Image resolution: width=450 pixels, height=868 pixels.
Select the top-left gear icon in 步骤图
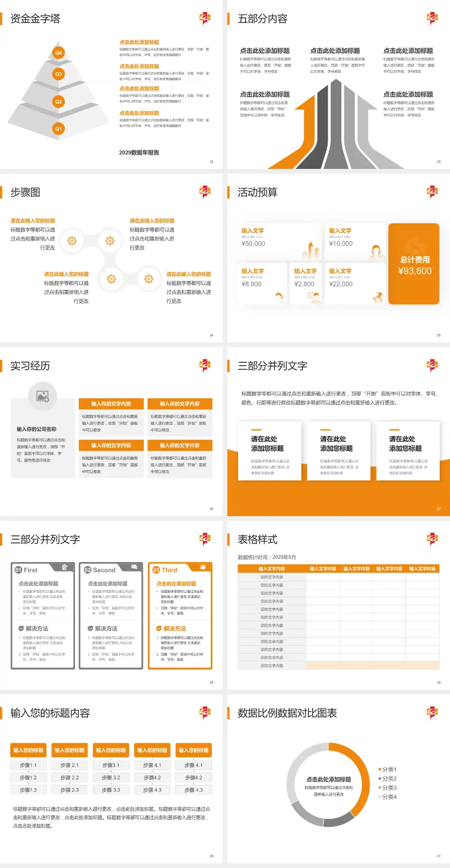click(72, 241)
